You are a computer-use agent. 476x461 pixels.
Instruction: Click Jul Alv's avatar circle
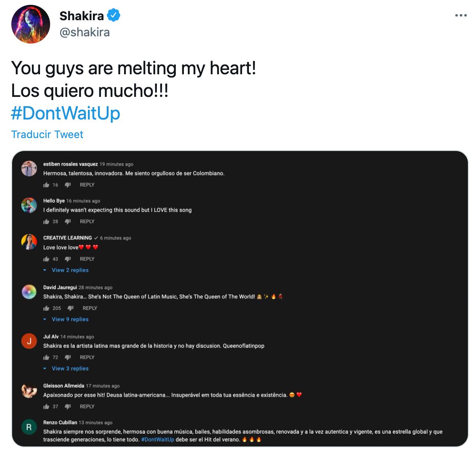coord(29,341)
